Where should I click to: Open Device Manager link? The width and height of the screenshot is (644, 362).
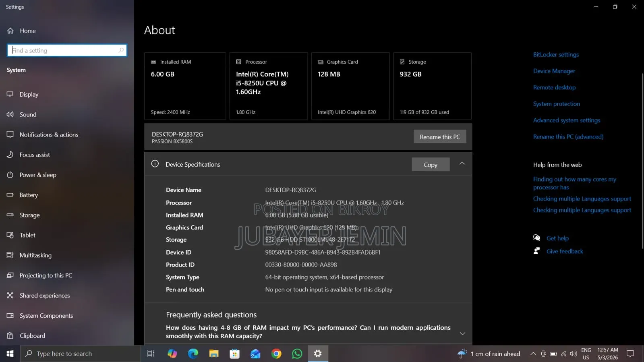coord(554,71)
